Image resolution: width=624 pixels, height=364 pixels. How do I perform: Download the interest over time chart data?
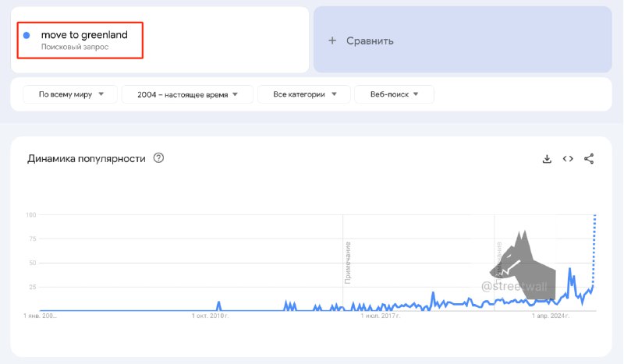tap(547, 159)
